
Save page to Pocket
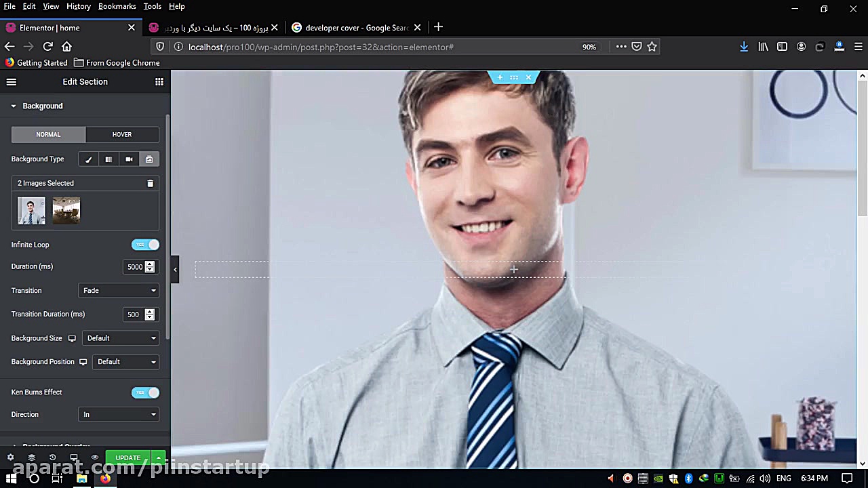pyautogui.click(x=637, y=47)
